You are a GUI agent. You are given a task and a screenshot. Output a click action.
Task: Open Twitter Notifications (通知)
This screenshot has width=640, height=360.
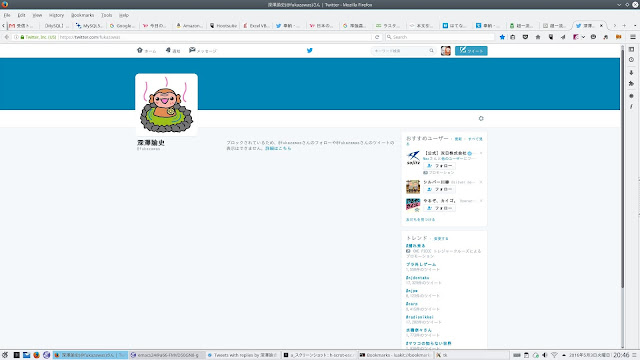pos(173,51)
